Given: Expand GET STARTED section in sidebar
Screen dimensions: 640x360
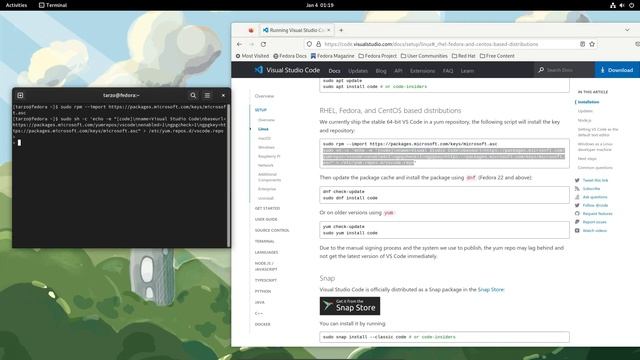Looking at the screenshot, I should (x=267, y=208).
